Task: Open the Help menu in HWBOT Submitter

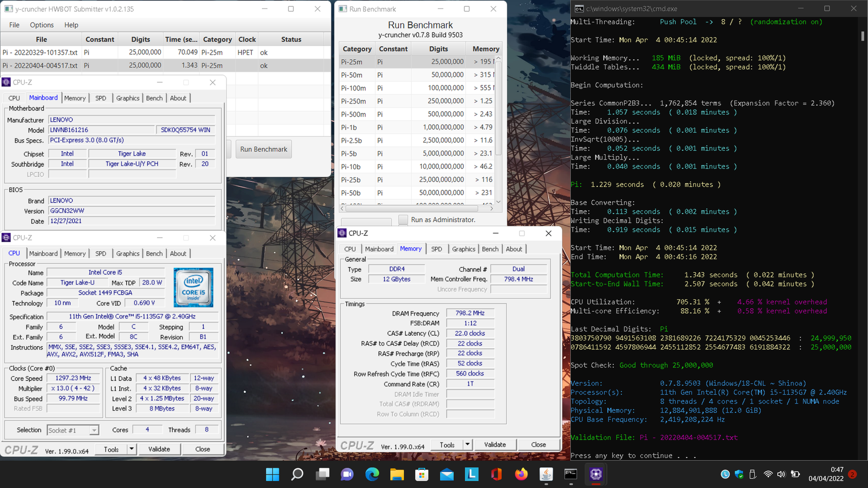Action: click(71, 25)
